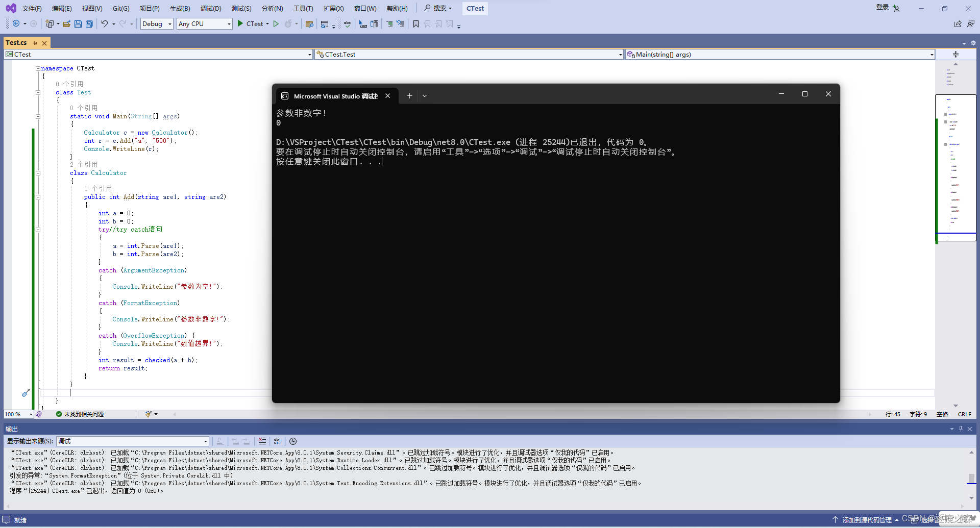Click the 行: 45 line indicator

coord(893,414)
